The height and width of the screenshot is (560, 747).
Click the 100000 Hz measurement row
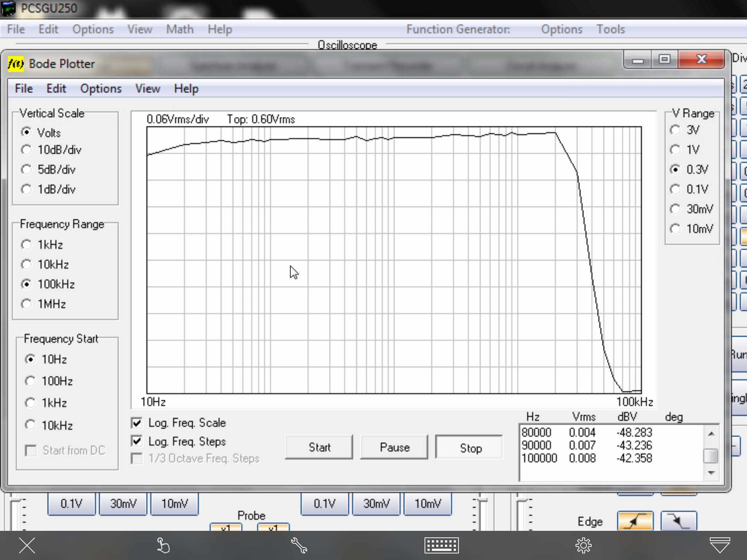pyautogui.click(x=587, y=458)
